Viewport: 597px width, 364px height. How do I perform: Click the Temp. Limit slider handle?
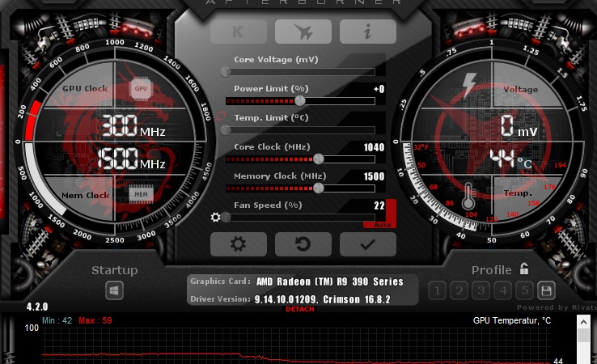226,130
